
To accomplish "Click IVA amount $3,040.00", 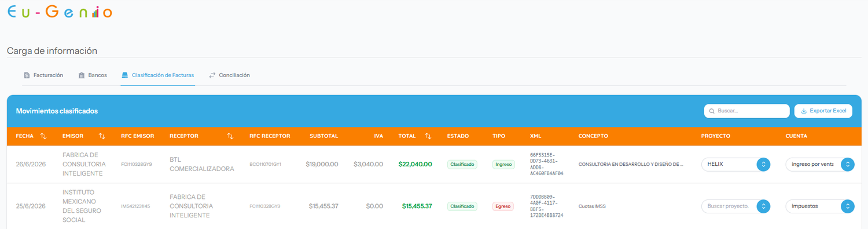I will [369, 165].
